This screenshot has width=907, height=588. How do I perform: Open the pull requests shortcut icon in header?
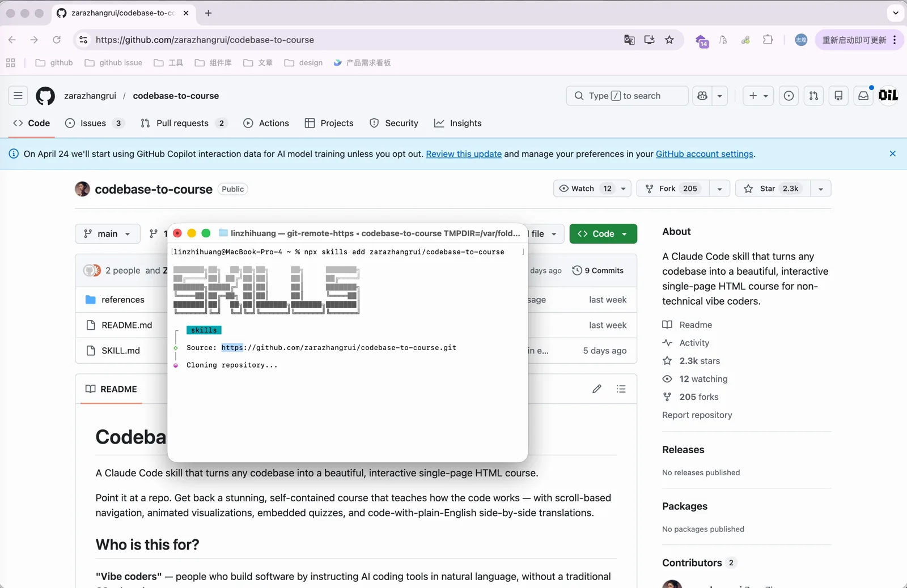click(x=813, y=96)
